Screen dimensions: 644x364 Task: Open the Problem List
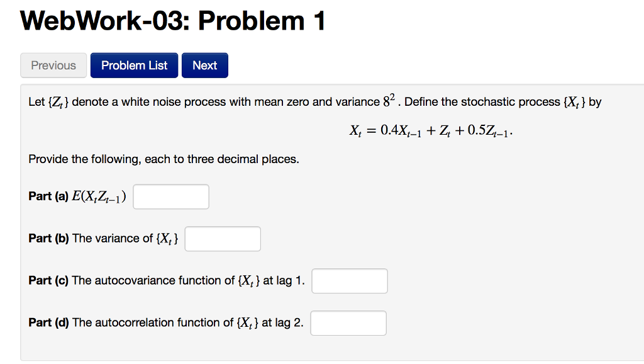(x=134, y=65)
